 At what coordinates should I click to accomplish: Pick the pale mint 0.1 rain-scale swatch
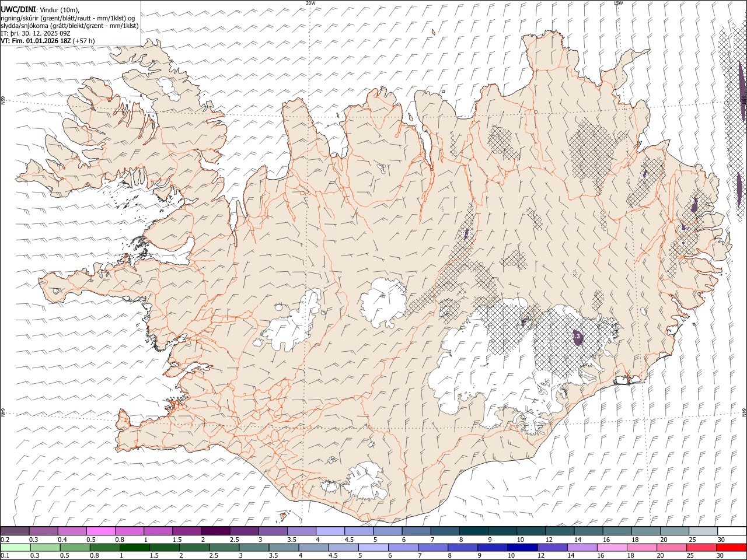(15, 547)
